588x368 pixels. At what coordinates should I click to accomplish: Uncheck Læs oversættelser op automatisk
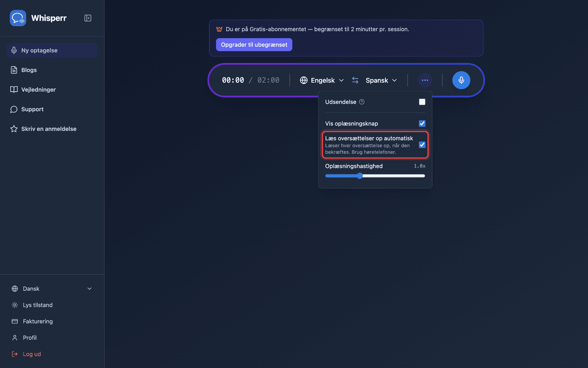[x=422, y=145]
